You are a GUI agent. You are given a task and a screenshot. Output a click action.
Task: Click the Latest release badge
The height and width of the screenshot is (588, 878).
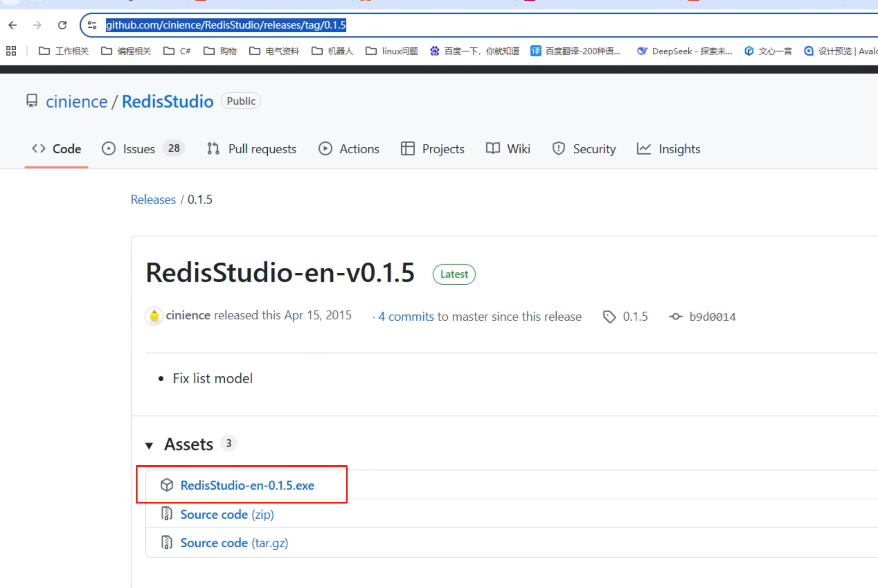pyautogui.click(x=454, y=274)
